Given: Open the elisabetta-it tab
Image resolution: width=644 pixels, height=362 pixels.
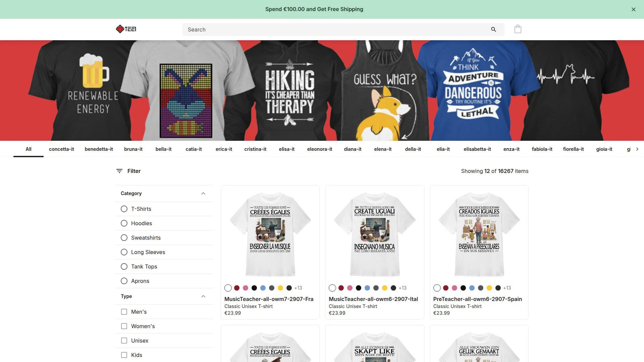Looking at the screenshot, I should [477, 149].
